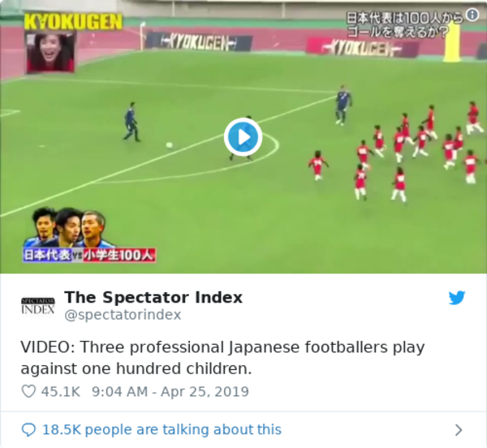Click the info icon on the video
This screenshot has width=487, height=448.
[472, 15]
